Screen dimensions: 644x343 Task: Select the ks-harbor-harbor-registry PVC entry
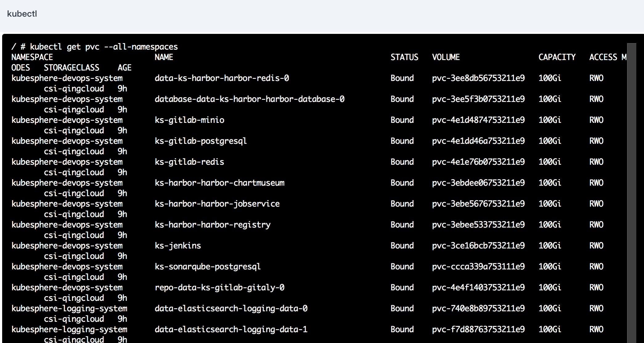click(212, 224)
